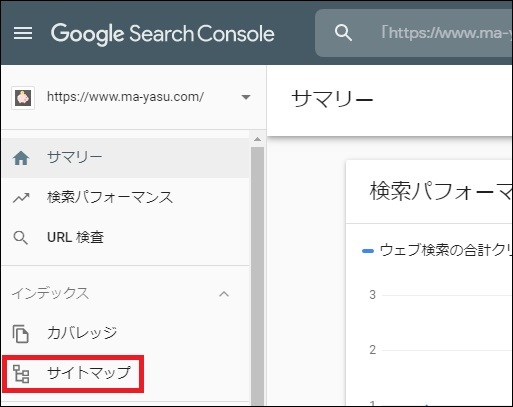Screen dimensions: 513x407
Task: Click the home icon beside サマリー
Action: (21, 158)
